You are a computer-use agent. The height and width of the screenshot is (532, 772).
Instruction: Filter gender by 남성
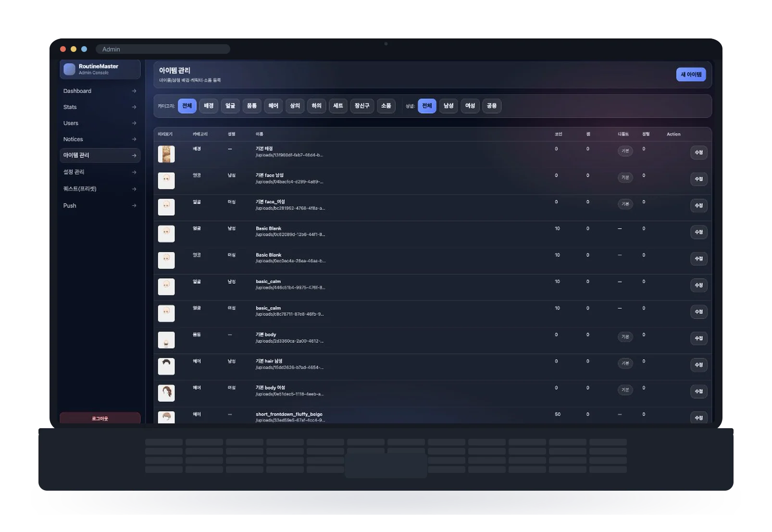448,106
